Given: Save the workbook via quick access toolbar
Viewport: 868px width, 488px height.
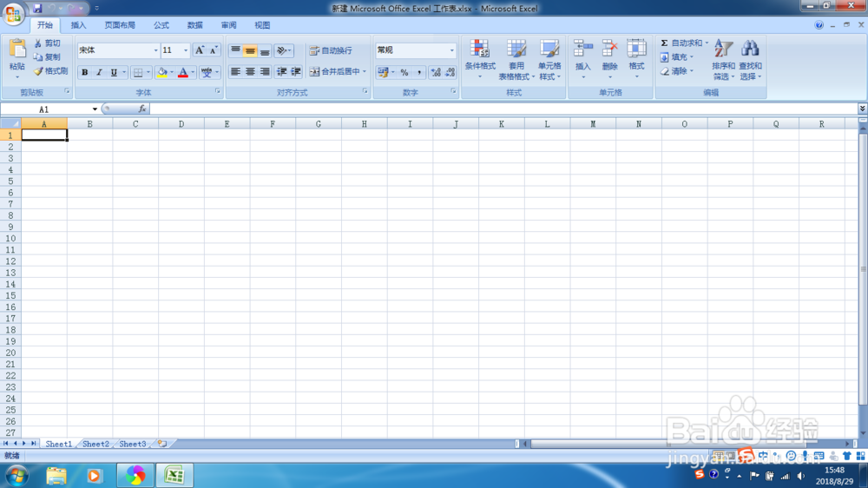Looking at the screenshot, I should pos(37,9).
